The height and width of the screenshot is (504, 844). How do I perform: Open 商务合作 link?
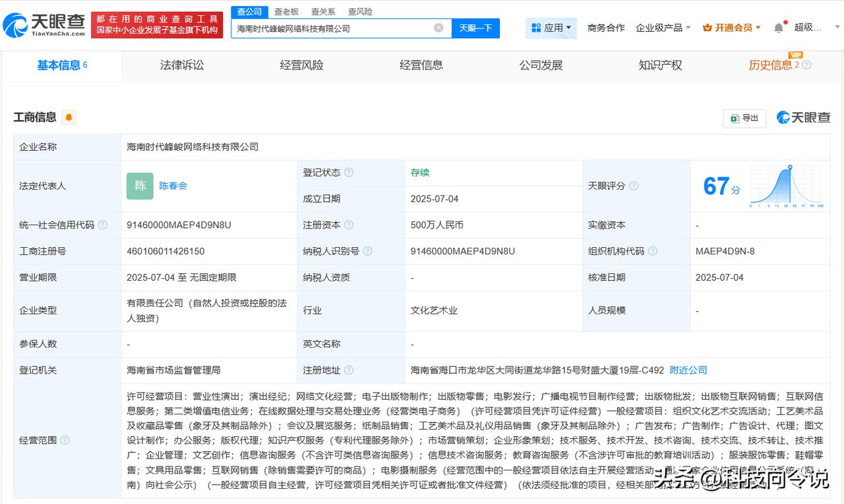point(606,28)
